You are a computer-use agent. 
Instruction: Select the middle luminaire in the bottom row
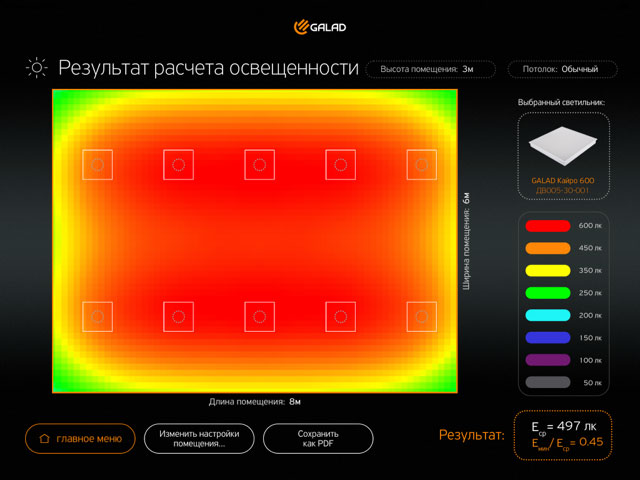(259, 316)
